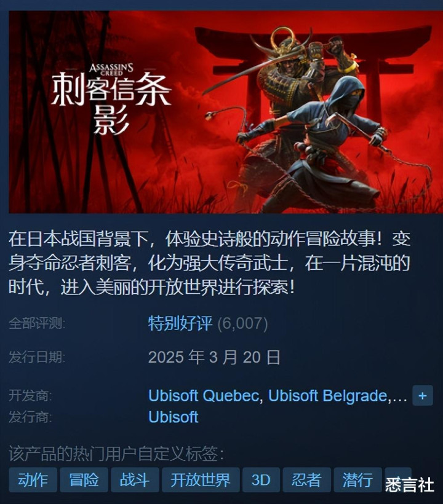Screen dimensions: 443x504
Task: Select the 冒险 tag
Action: click(x=84, y=480)
